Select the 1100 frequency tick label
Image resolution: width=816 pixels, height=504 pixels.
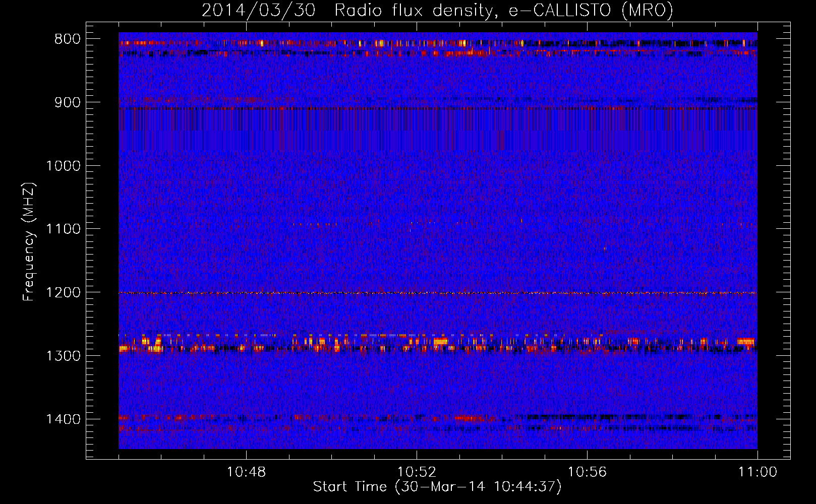coord(63,229)
